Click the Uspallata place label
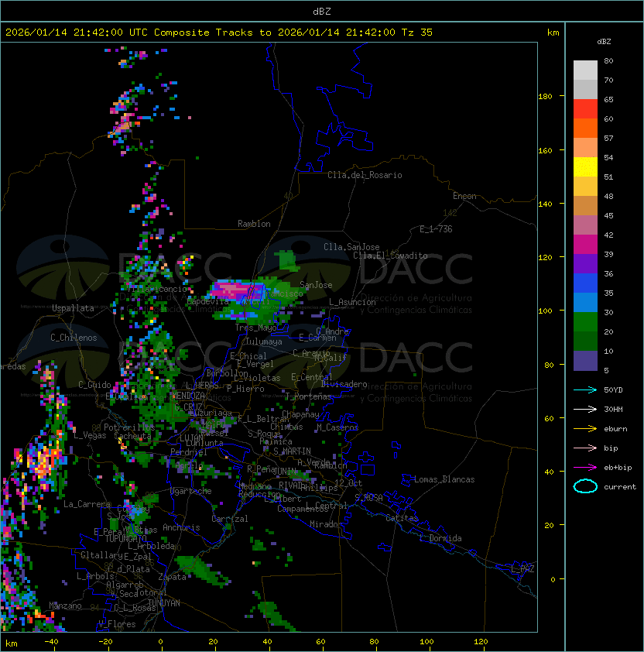644x652 pixels. tap(73, 308)
